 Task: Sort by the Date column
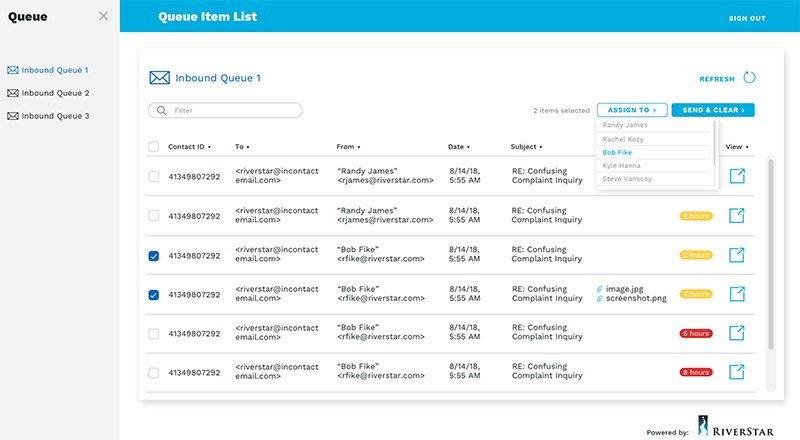point(459,146)
